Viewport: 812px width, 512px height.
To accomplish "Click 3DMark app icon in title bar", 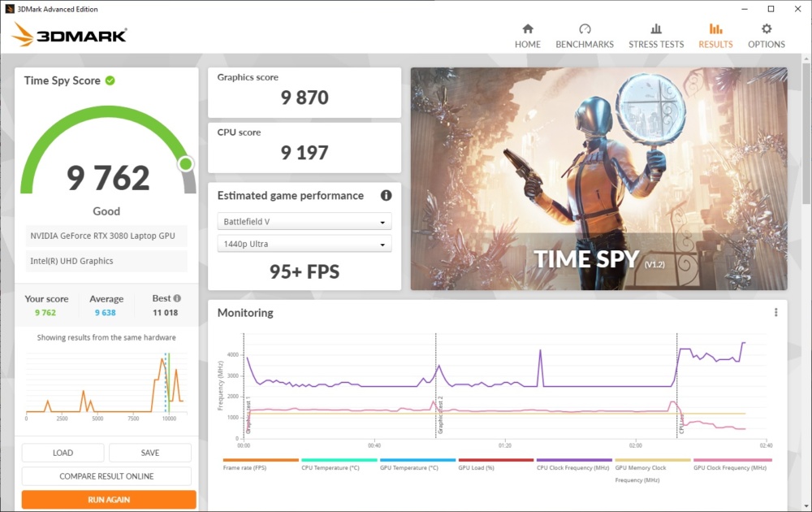I will click(x=9, y=9).
